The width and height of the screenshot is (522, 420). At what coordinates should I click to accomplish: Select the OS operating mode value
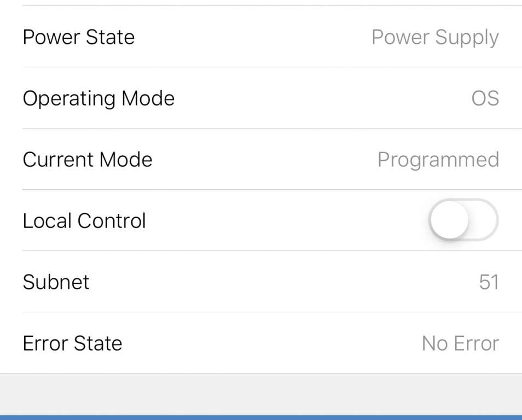(485, 98)
